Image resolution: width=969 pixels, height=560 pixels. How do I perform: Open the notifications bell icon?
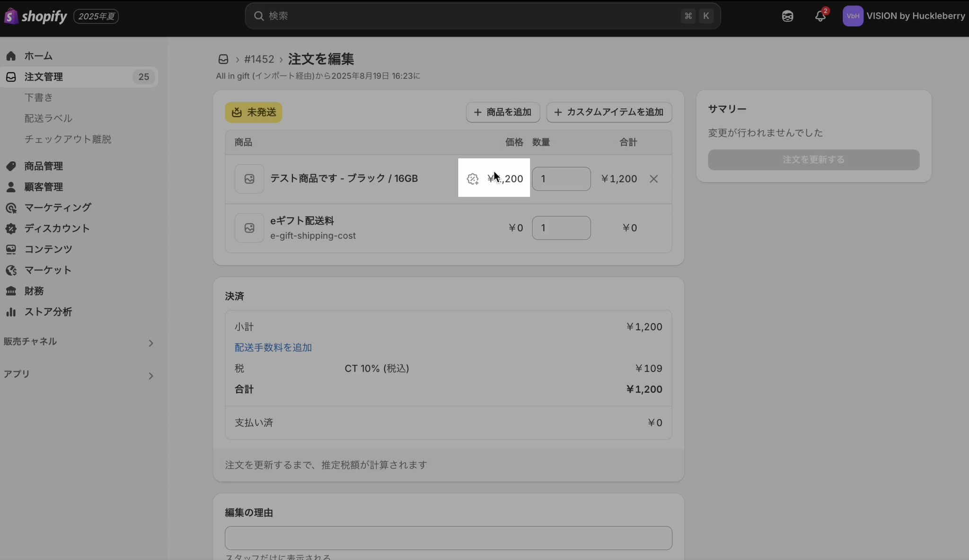820,16
